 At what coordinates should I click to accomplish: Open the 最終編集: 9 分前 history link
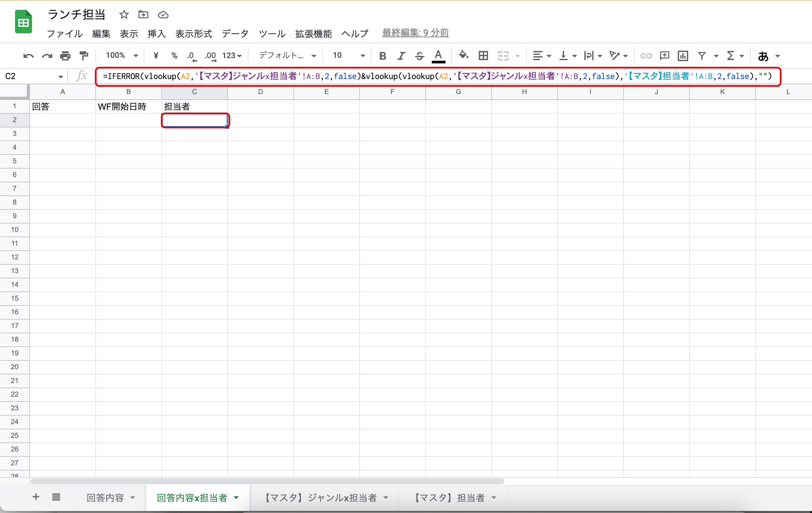pyautogui.click(x=415, y=33)
